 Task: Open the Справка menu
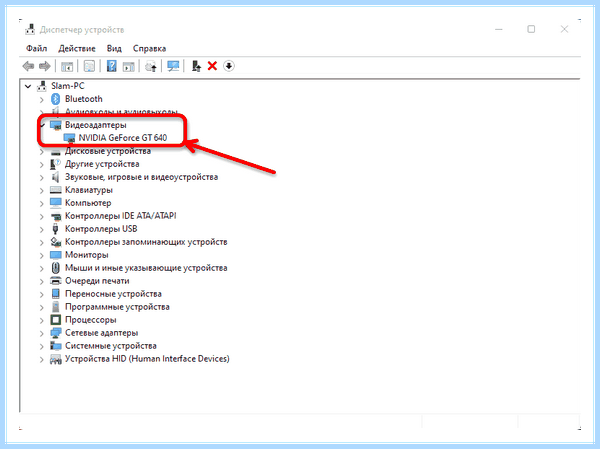pos(149,49)
